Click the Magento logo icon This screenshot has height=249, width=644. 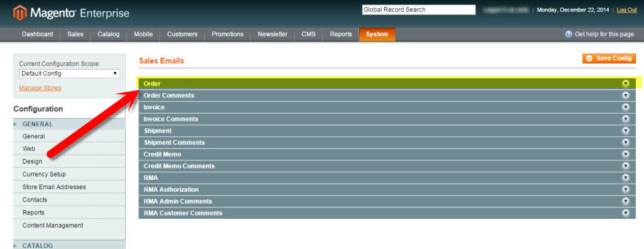19,13
